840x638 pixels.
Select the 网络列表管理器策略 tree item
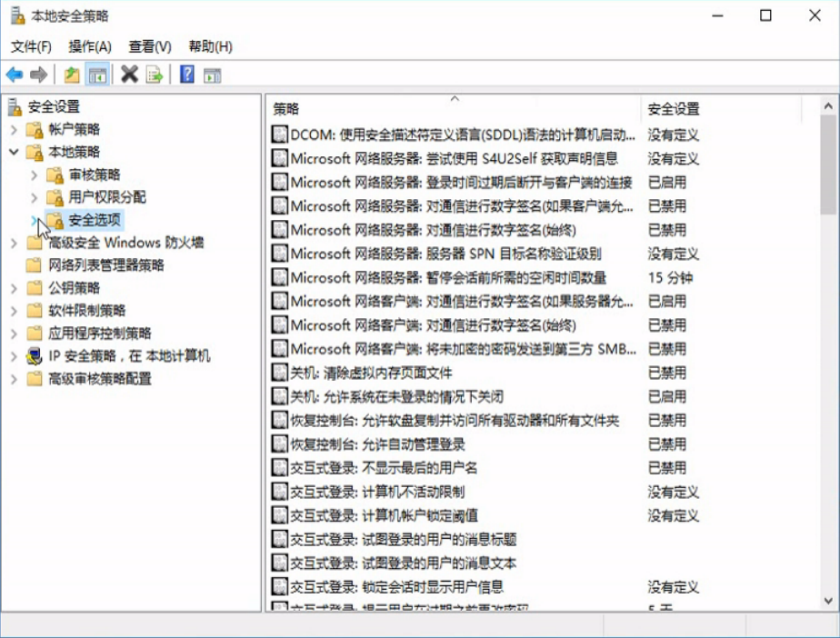coord(106,265)
